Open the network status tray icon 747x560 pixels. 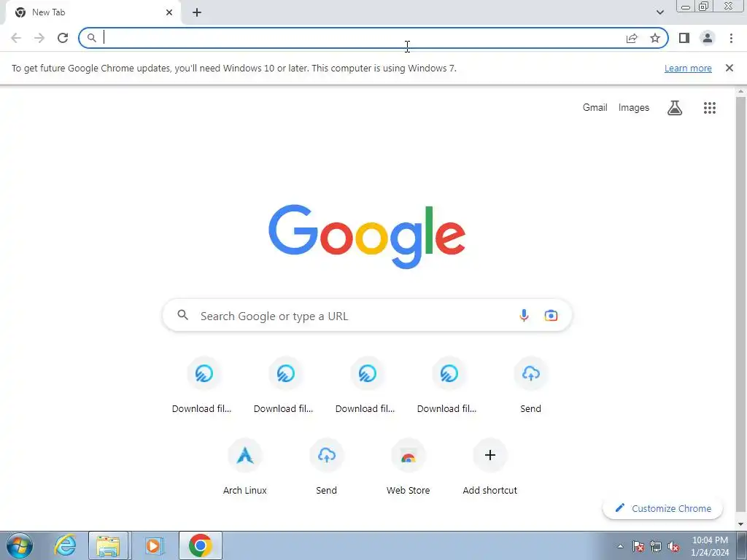coord(656,546)
